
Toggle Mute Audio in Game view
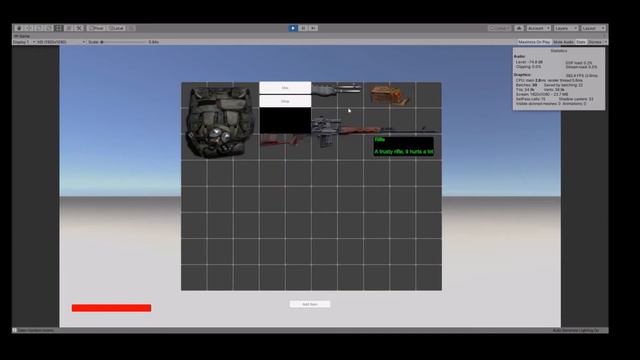[x=563, y=42]
